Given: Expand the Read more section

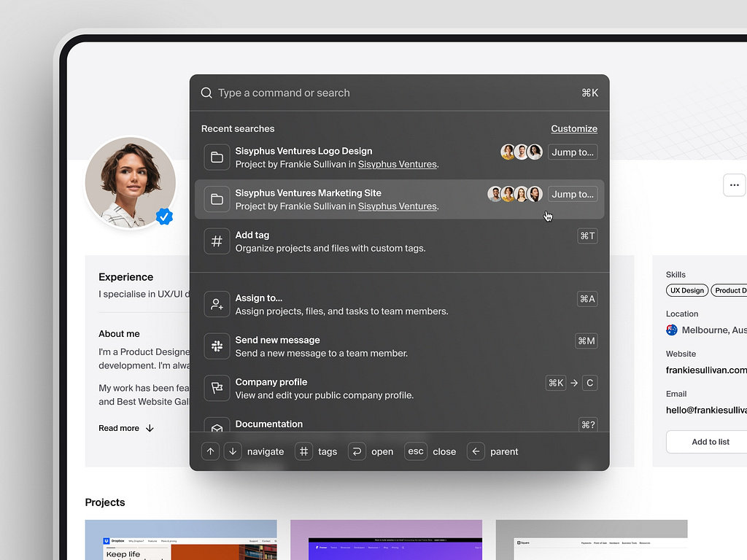Looking at the screenshot, I should coord(125,428).
